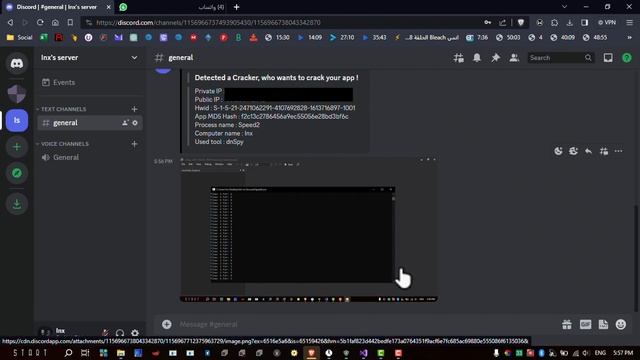Open the GIF picker
Viewport: 640px width, 360px height.
click(585, 324)
